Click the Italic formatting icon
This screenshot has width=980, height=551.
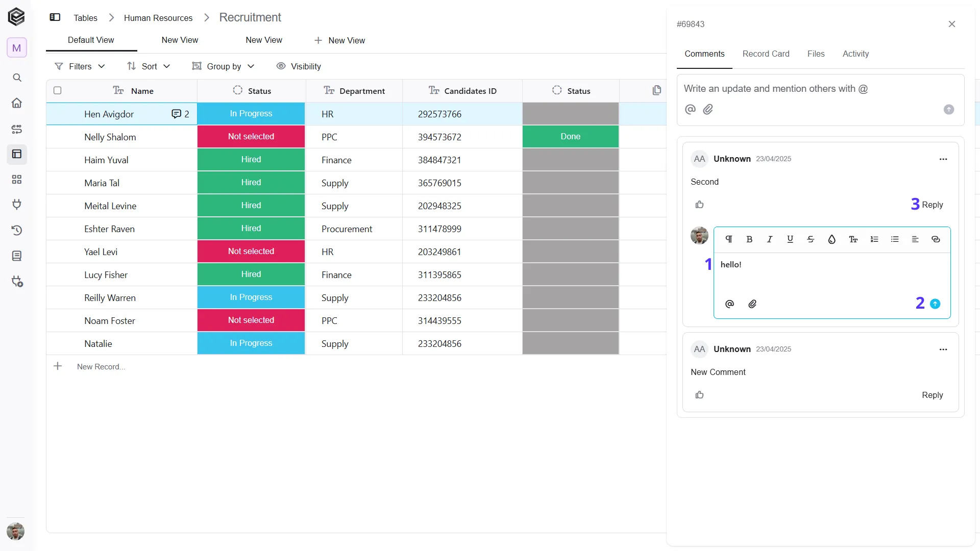click(x=770, y=239)
